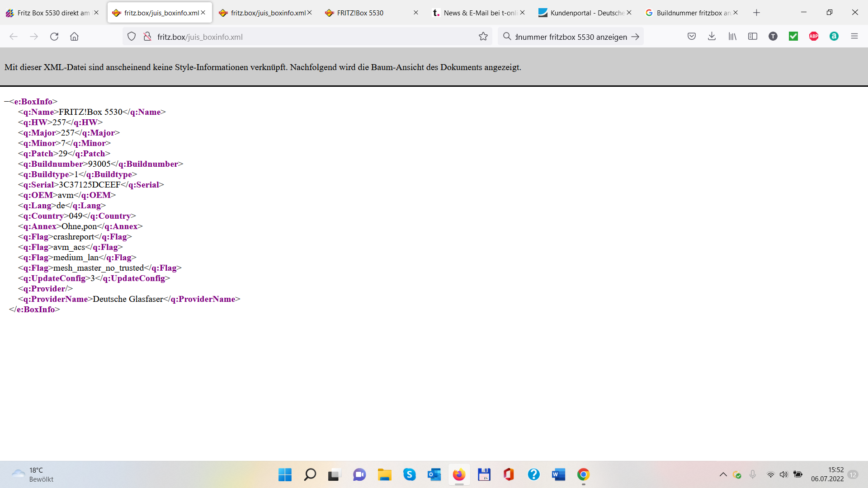Show insecure connection lock details
This screenshot has height=488, width=868.
click(x=147, y=37)
